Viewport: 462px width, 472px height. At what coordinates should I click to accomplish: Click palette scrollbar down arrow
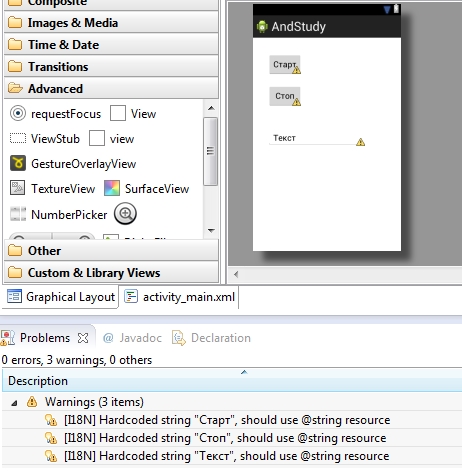(211, 230)
